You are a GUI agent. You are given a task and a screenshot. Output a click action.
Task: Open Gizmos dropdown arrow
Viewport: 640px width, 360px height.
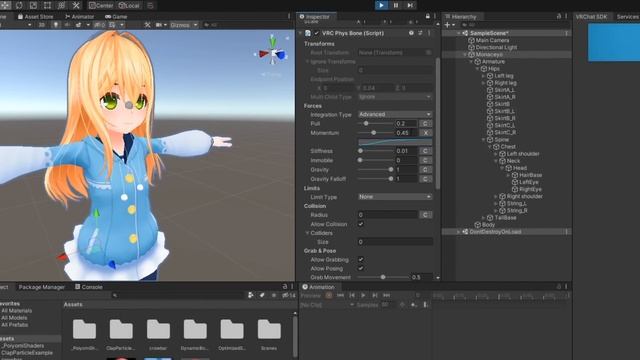coord(196,25)
